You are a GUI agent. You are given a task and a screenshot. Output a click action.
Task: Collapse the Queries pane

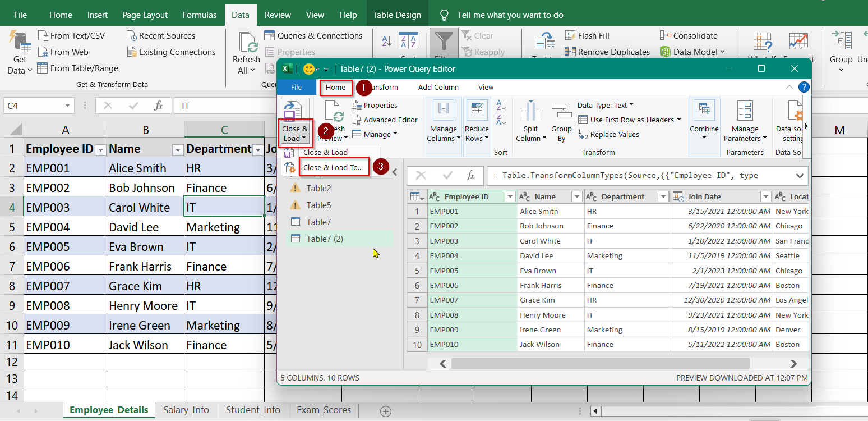pos(394,172)
